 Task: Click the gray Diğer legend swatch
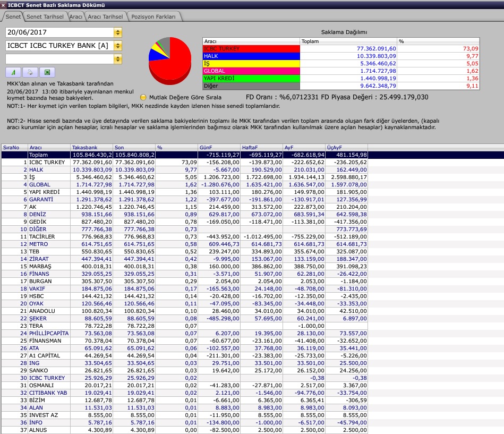tap(251, 86)
